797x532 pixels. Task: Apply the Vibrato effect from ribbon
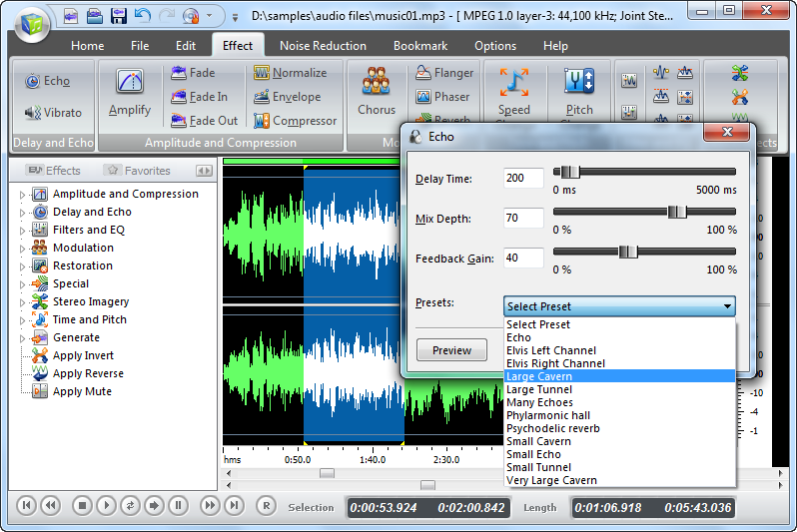[52, 113]
